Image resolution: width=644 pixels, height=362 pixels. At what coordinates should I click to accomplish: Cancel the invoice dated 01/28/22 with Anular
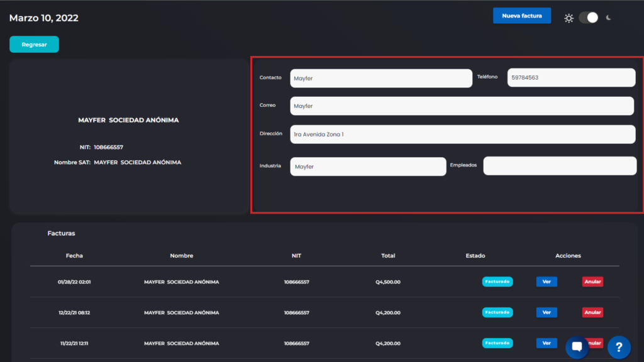click(592, 282)
